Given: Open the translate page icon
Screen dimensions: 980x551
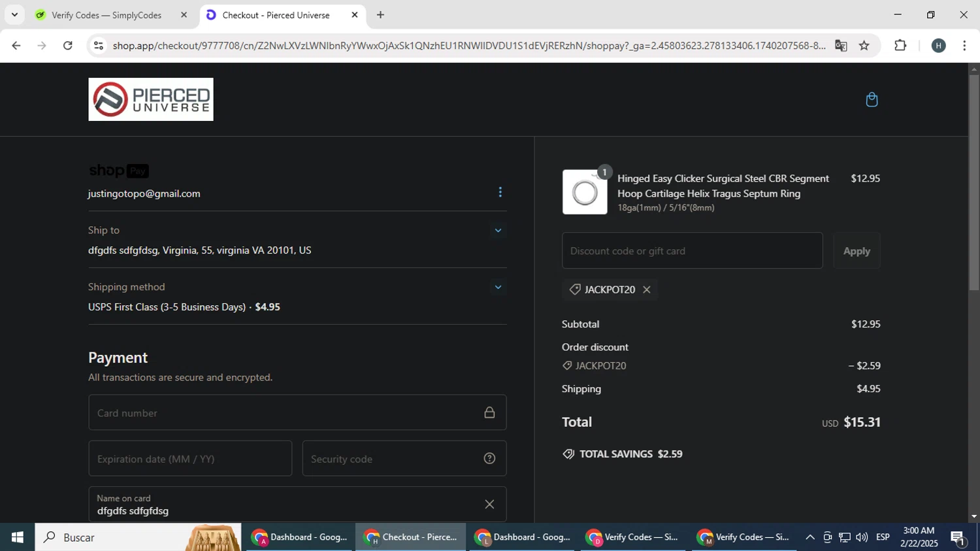Looking at the screenshot, I should click(x=841, y=45).
